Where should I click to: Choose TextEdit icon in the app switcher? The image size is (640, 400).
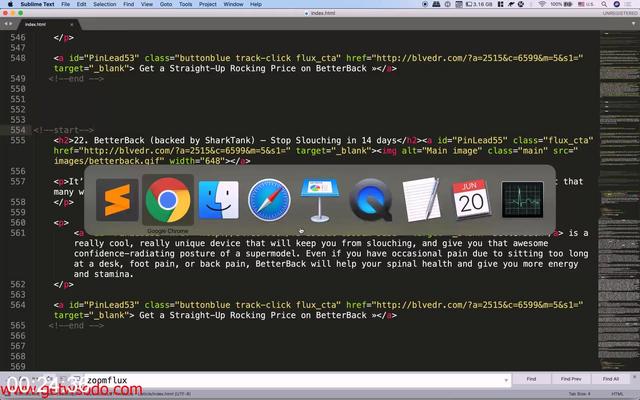[421, 200]
